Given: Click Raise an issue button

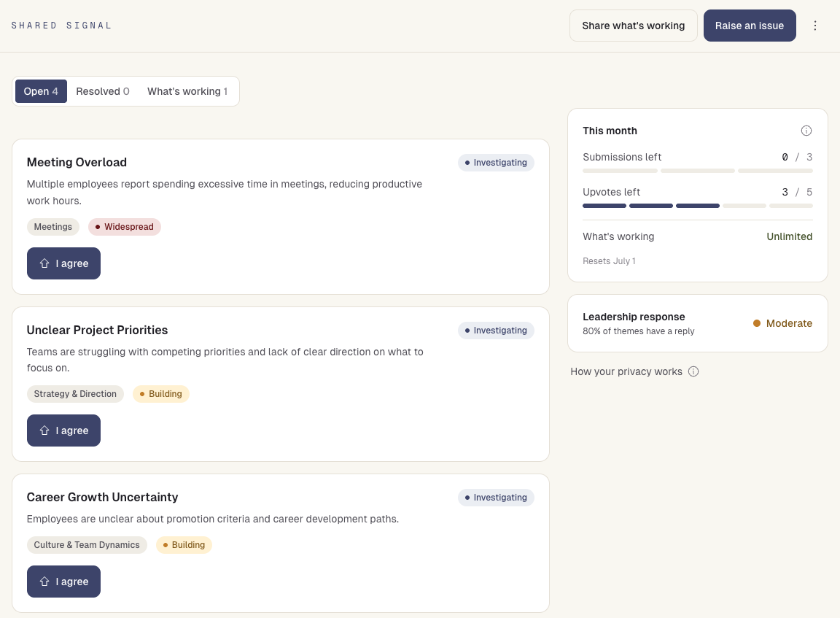Looking at the screenshot, I should 750,26.
